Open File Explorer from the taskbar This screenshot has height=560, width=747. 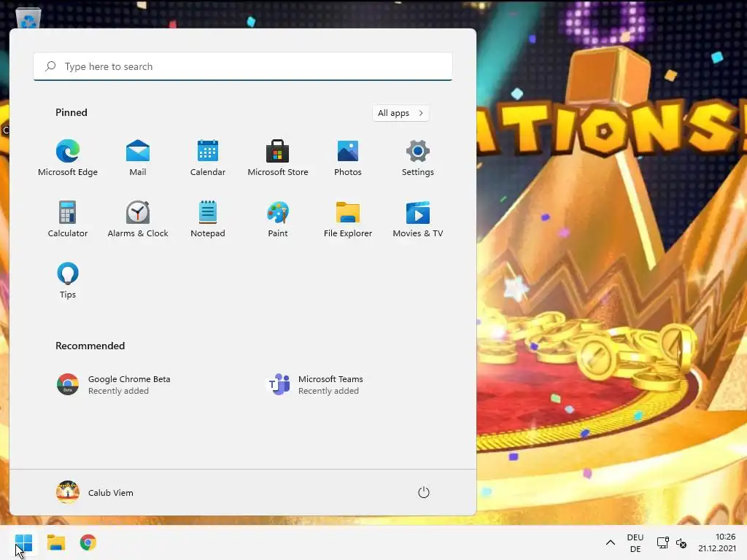(56, 542)
